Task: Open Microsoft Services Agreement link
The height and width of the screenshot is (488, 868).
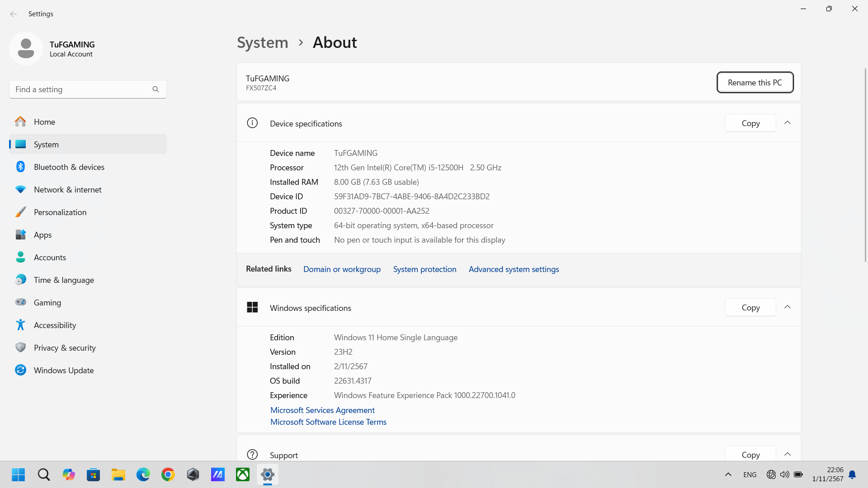Action: (x=322, y=410)
